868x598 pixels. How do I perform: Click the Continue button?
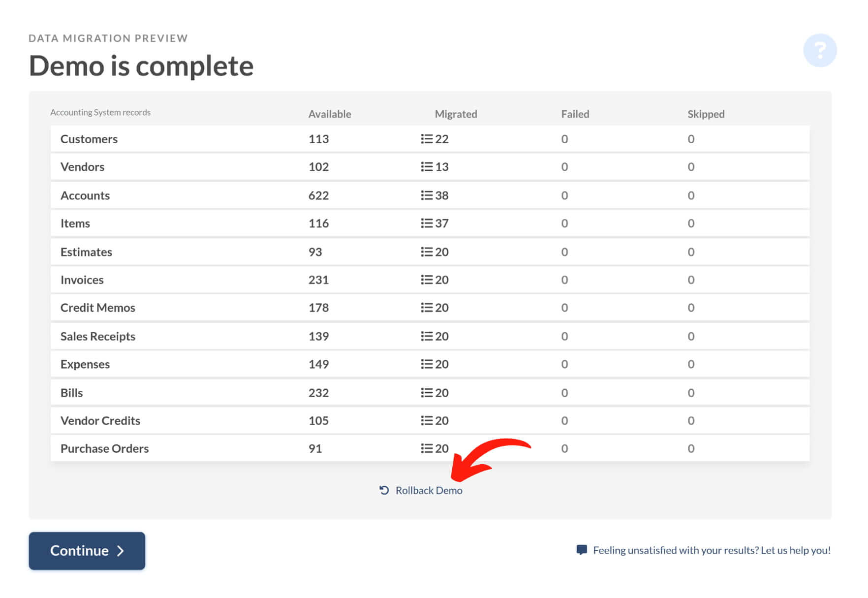click(x=87, y=551)
